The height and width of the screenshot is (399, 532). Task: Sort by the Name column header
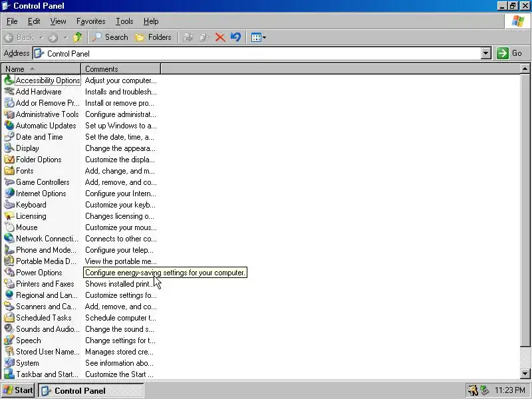point(41,69)
